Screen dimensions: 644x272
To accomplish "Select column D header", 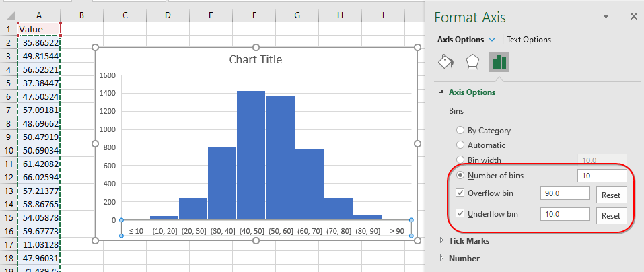I will [x=168, y=15].
